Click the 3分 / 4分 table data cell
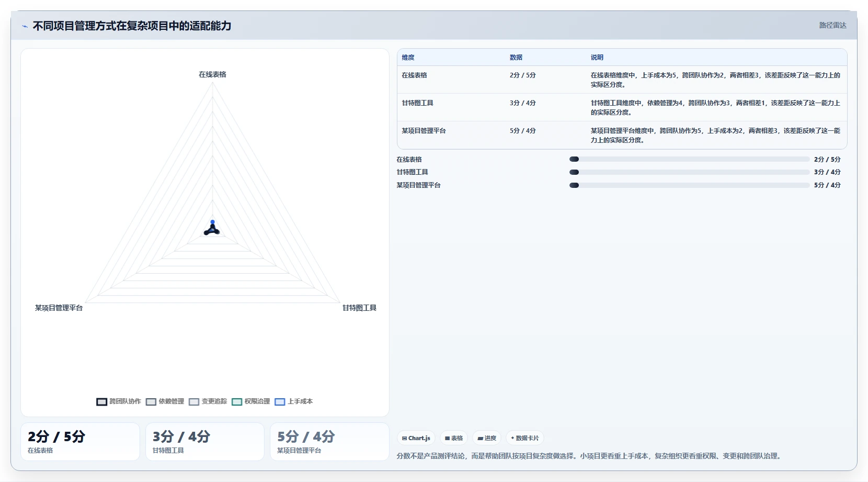868x482 pixels. [x=523, y=103]
